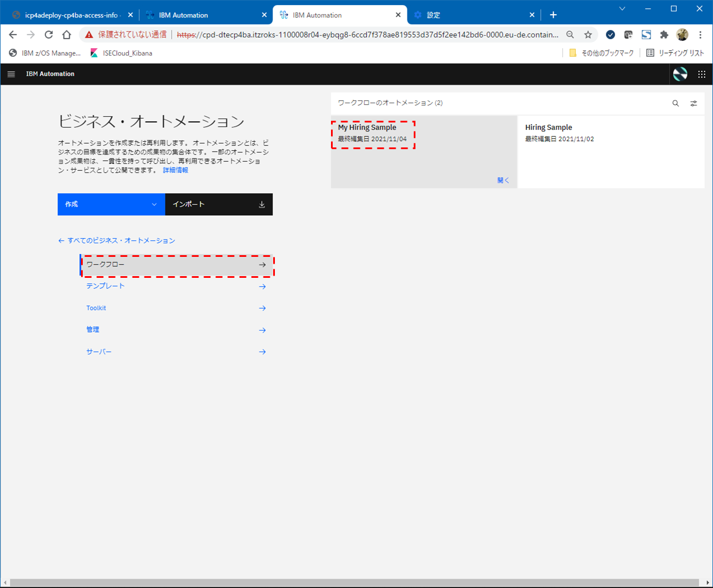Click the arrow on the 管理 row
This screenshot has height=588, width=713.
click(x=262, y=330)
